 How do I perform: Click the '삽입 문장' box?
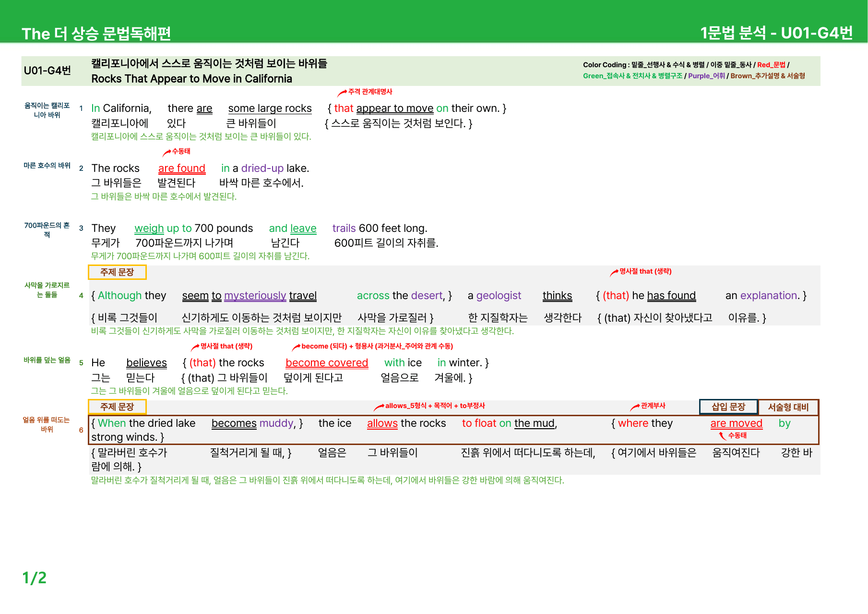click(728, 407)
